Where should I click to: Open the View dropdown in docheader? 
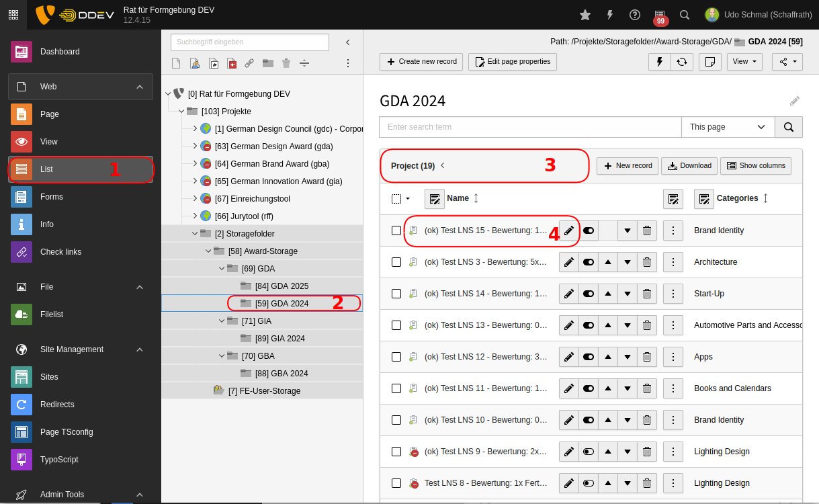point(746,62)
